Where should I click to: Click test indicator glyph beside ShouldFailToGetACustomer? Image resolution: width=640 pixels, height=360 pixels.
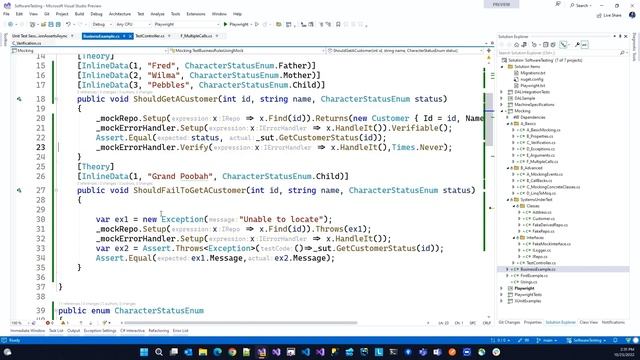(19, 190)
